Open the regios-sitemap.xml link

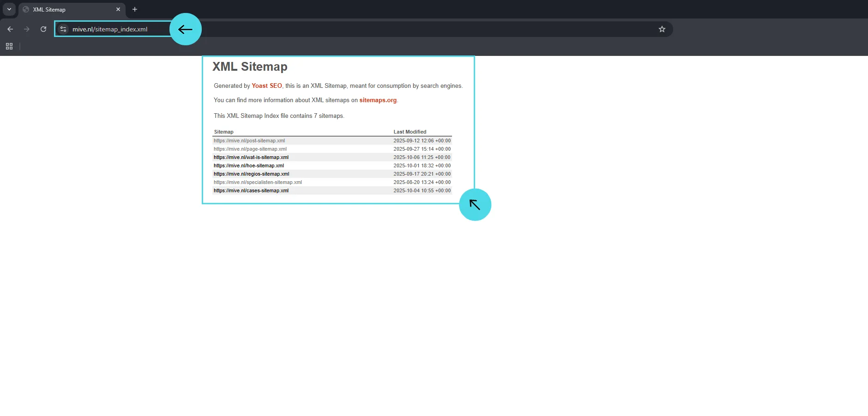252,174
